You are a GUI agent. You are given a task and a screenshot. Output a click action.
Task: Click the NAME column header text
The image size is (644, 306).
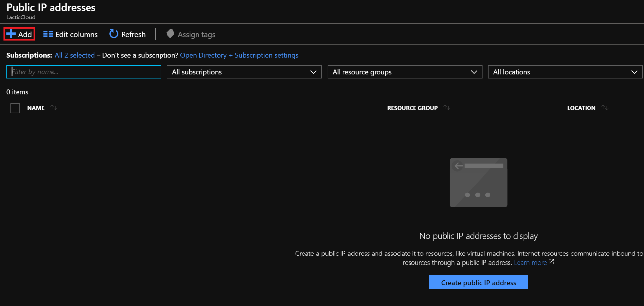point(36,108)
